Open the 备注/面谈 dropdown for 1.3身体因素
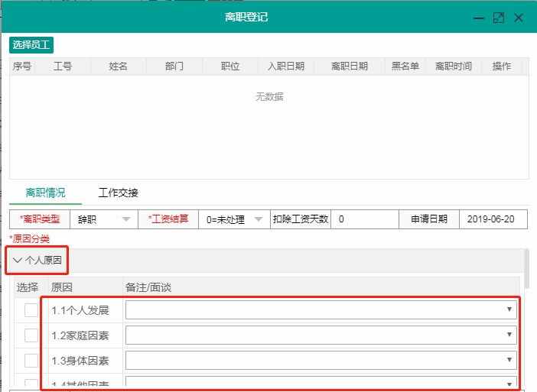Viewport: 537px width, 392px height. pyautogui.click(x=321, y=360)
